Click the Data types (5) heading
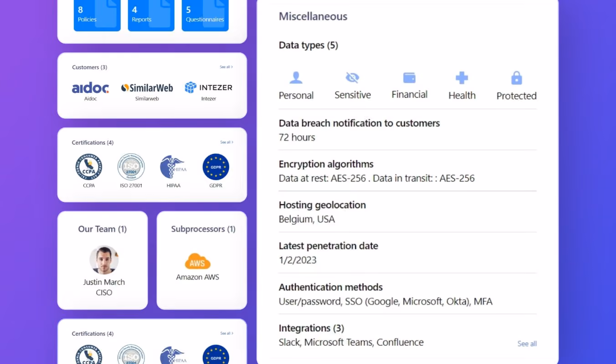 (x=308, y=45)
